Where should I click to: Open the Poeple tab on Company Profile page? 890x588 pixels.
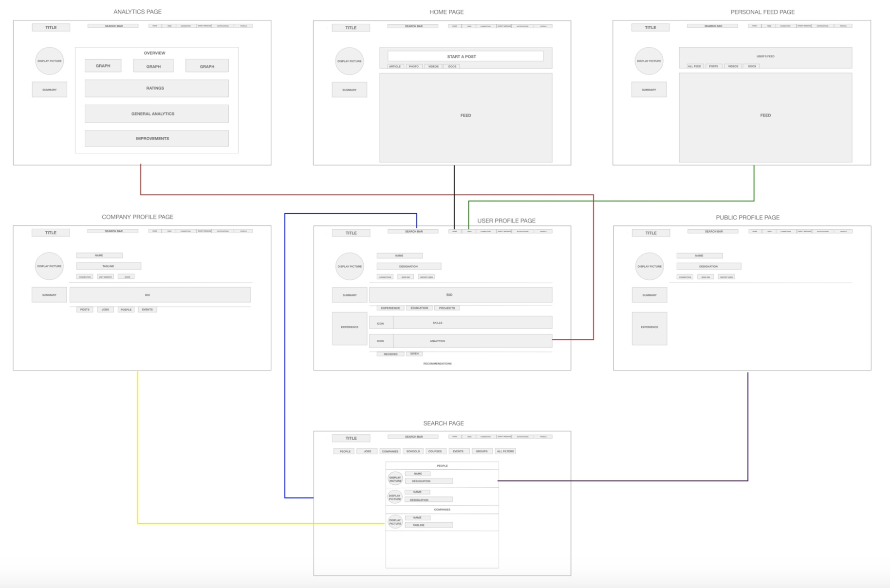pos(126,310)
